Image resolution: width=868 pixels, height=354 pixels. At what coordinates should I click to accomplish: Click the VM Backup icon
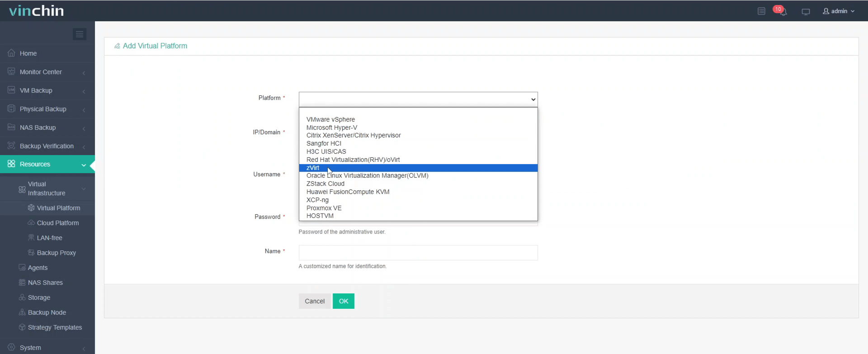tap(11, 90)
